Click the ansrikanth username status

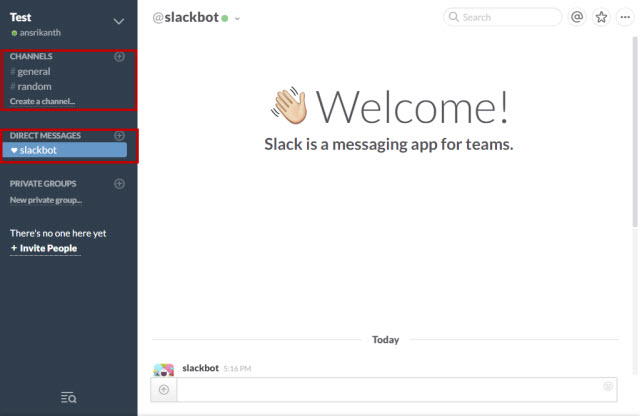36,33
